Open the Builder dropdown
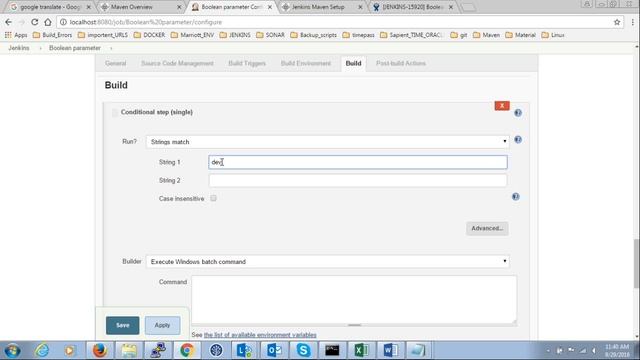The width and height of the screenshot is (640, 360). pos(328,261)
